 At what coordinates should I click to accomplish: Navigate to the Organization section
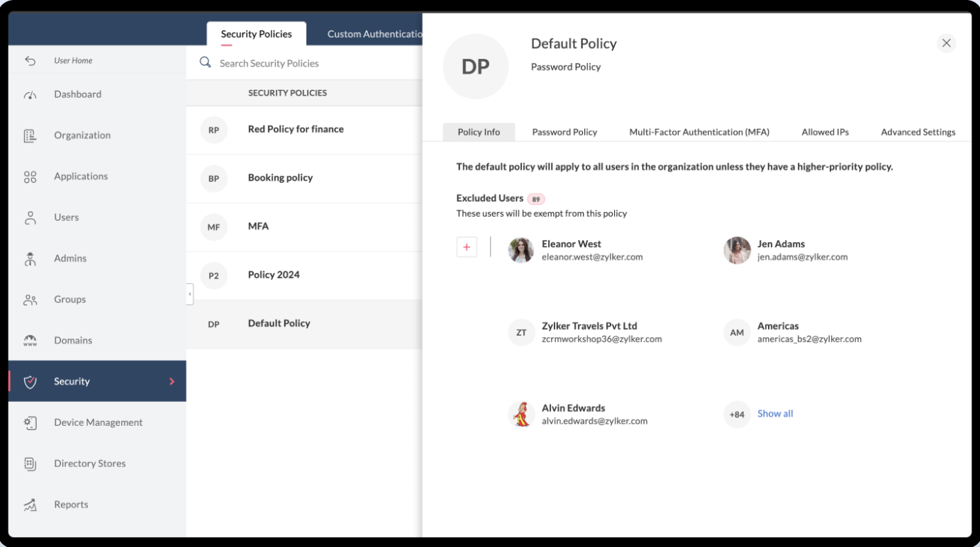coord(82,135)
